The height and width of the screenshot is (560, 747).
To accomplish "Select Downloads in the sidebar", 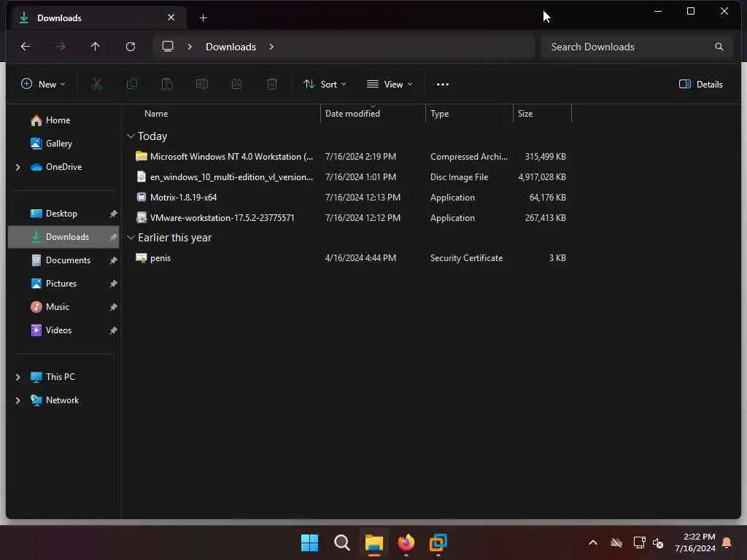I will [x=63, y=237].
